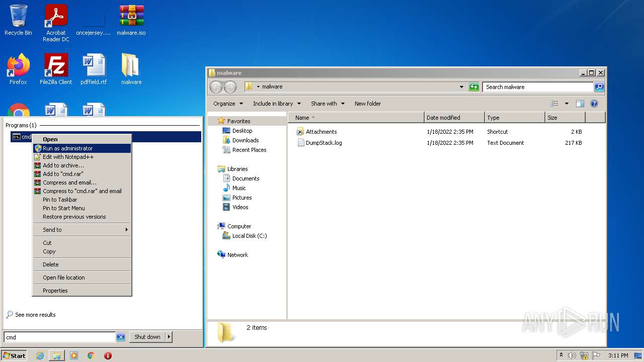Choose Add to archive...
The width and height of the screenshot is (644, 362).
82,165
